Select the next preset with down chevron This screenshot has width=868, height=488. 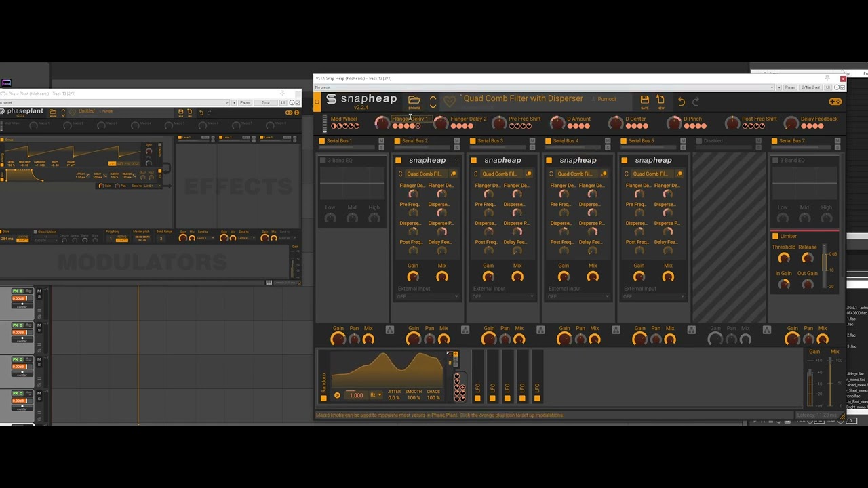(x=433, y=106)
